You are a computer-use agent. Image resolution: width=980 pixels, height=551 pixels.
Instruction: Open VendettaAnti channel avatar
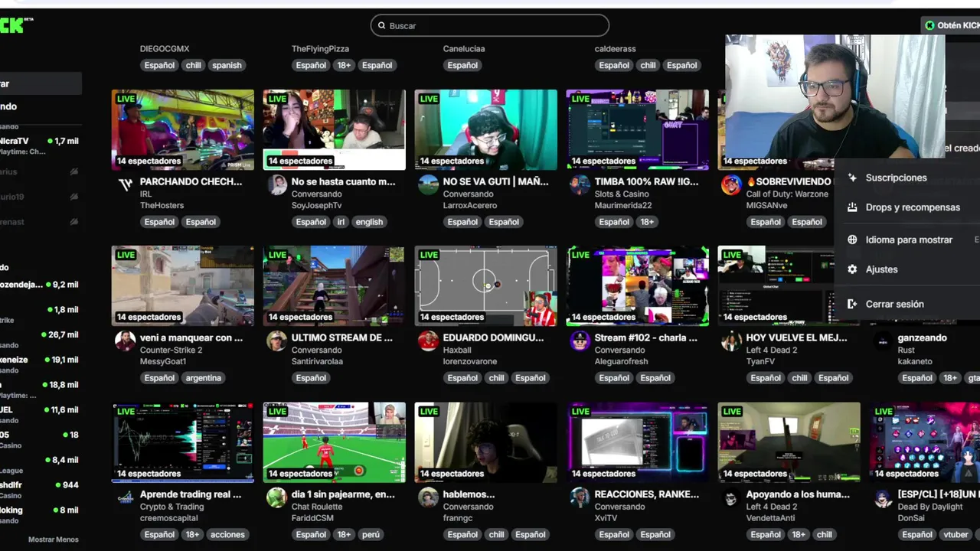click(x=732, y=498)
